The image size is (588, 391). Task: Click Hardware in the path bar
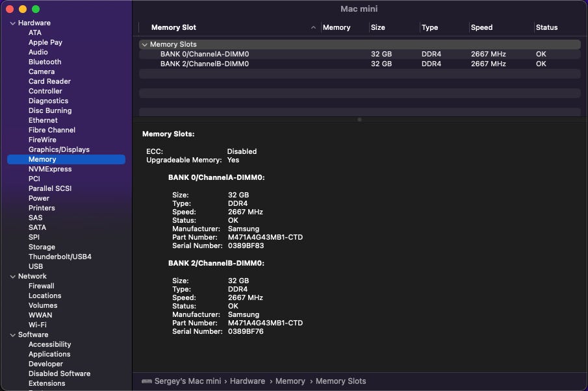coord(248,381)
